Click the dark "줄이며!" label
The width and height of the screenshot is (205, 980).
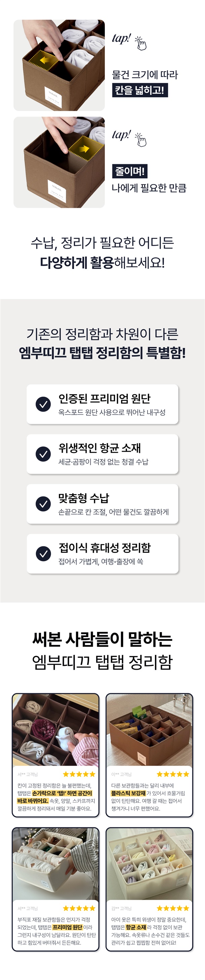[130, 171]
